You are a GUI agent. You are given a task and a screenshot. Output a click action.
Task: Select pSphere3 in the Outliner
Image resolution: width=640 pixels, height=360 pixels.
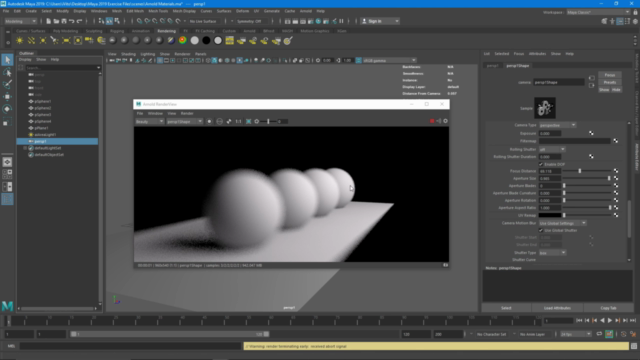[x=42, y=115]
